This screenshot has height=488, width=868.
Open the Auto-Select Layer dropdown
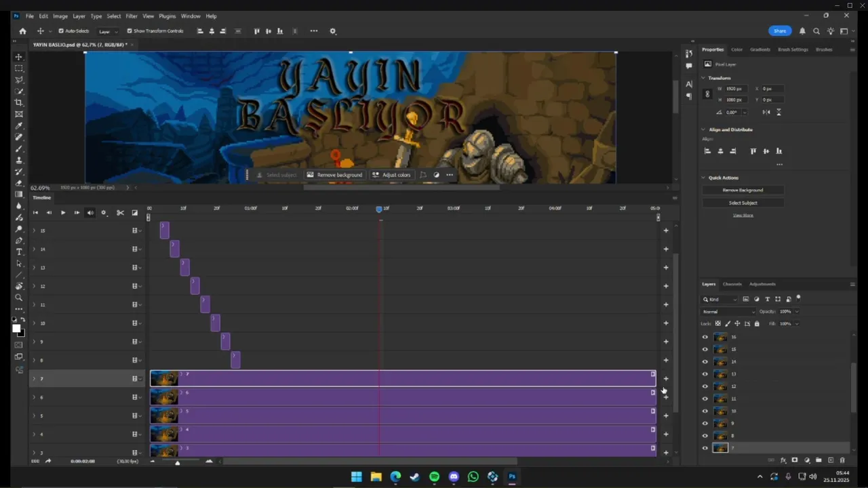pyautogui.click(x=107, y=31)
